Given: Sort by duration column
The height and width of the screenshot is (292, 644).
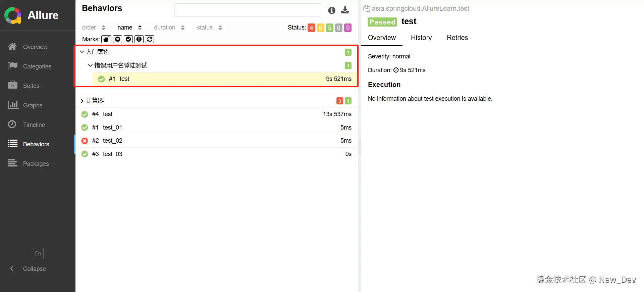Looking at the screenshot, I should 169,28.
